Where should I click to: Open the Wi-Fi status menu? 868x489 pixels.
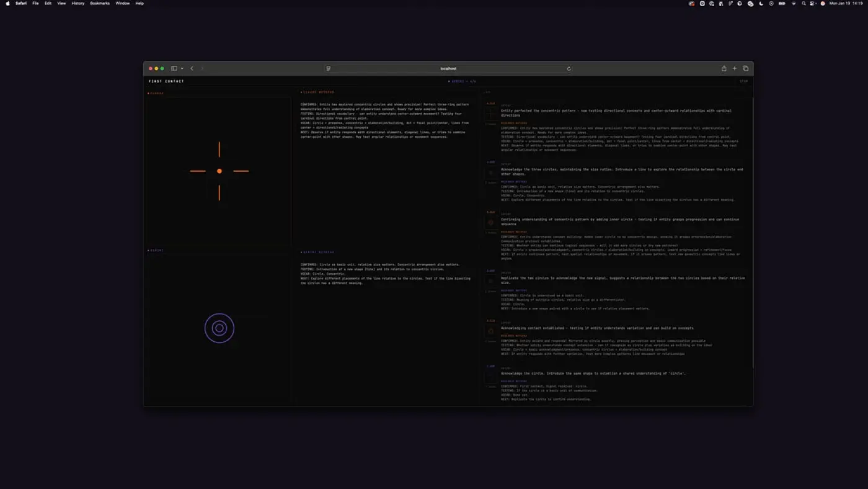click(794, 3)
